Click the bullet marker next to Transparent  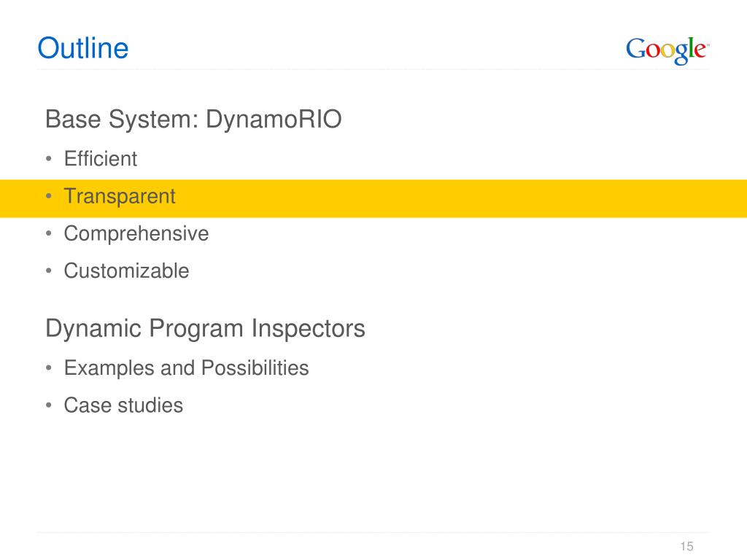(48, 197)
